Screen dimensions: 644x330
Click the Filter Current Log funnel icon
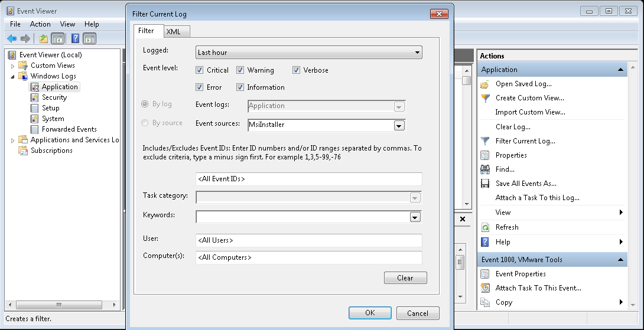point(485,141)
